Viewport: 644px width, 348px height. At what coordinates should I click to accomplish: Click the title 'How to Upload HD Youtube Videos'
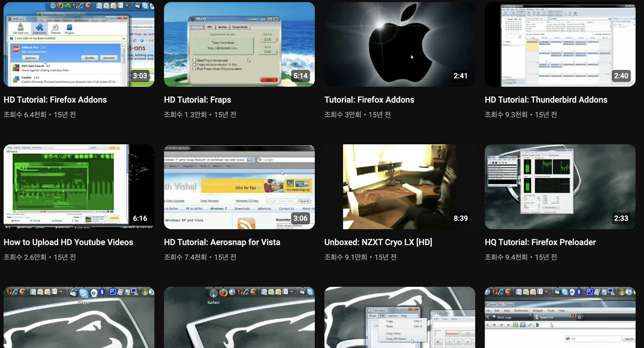(x=68, y=242)
